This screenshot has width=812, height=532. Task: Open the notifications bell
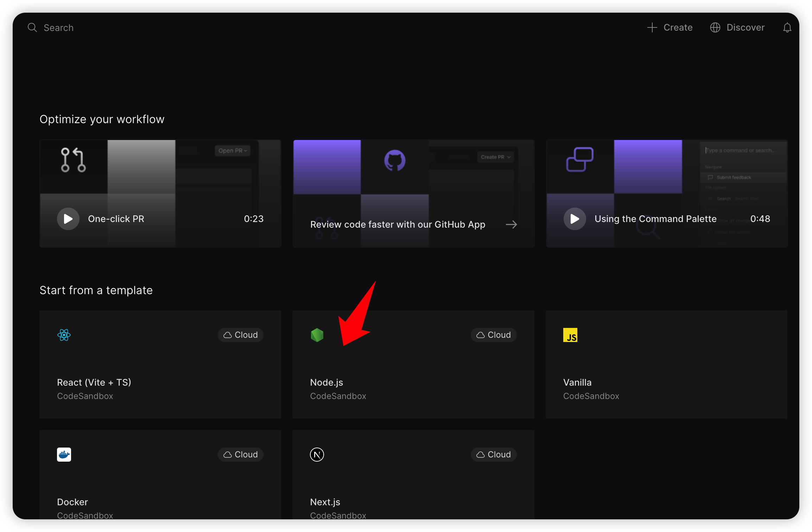[x=787, y=27]
